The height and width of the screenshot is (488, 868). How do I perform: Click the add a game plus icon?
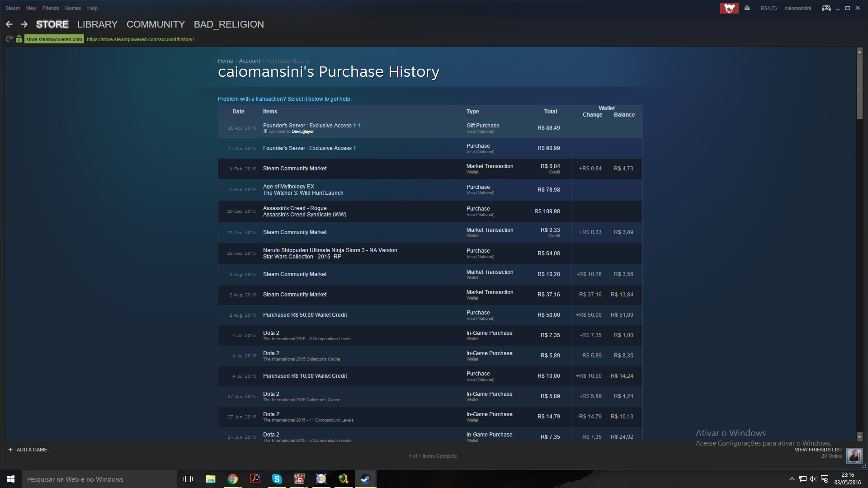point(10,450)
